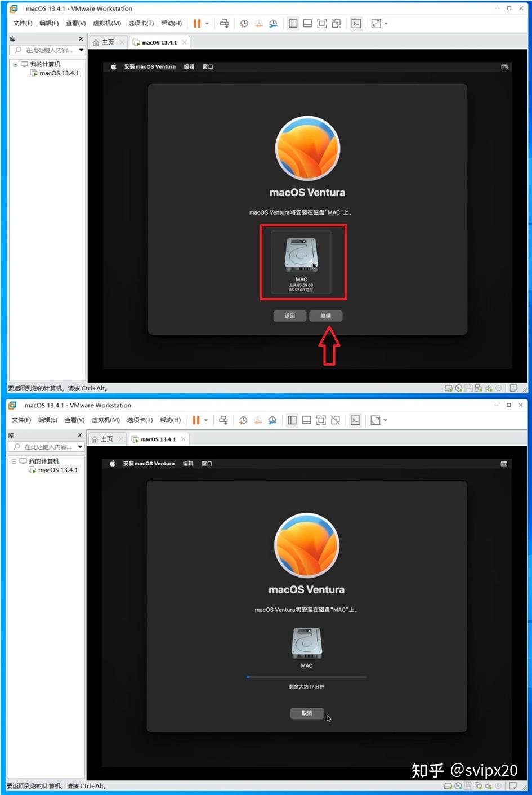Pause the VM in the disk-selection window
The width and height of the screenshot is (532, 795).
tap(197, 24)
